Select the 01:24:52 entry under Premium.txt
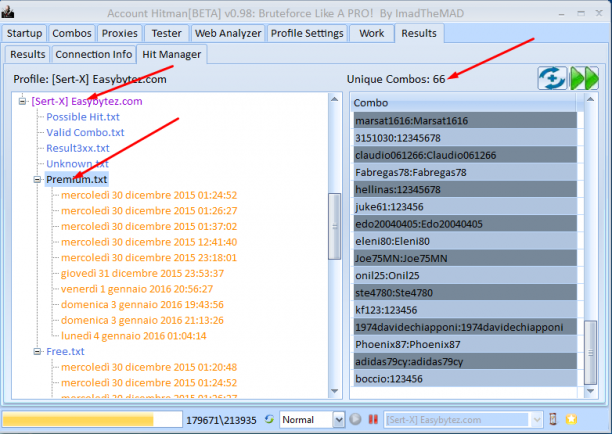The height and width of the screenshot is (434, 612). pyautogui.click(x=149, y=195)
